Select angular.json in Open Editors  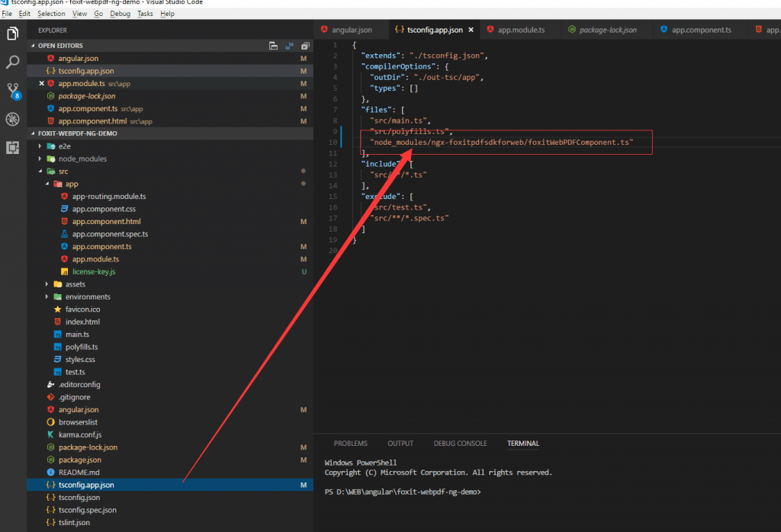(170, 58)
